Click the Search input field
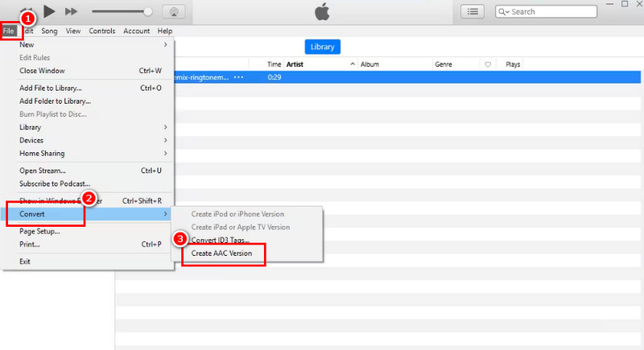Screen dimensions: 644x350 (546, 11)
